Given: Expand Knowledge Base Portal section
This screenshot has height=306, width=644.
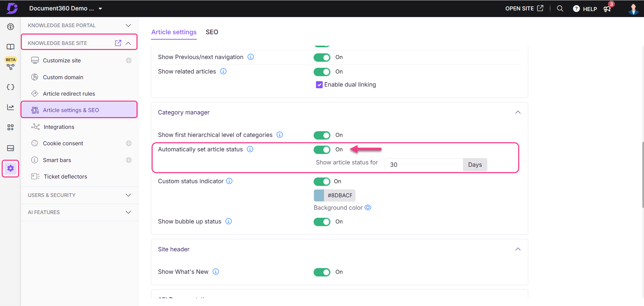Looking at the screenshot, I should (128, 25).
